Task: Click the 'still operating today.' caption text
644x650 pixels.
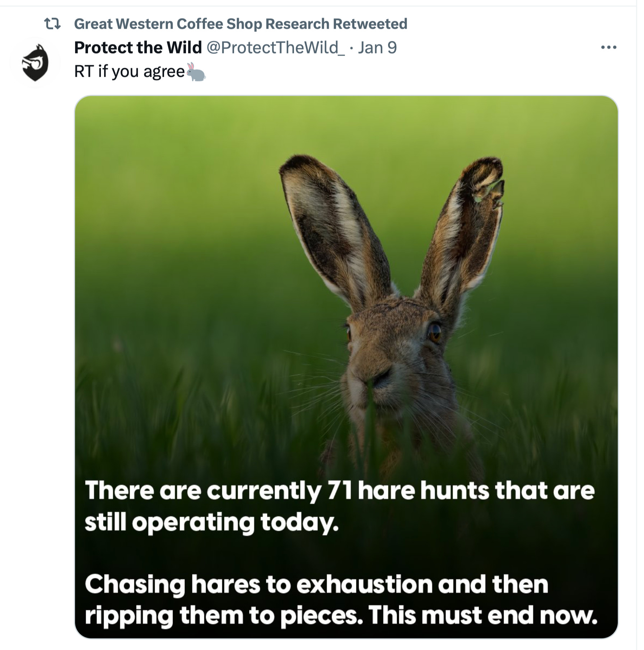Action: point(211,522)
